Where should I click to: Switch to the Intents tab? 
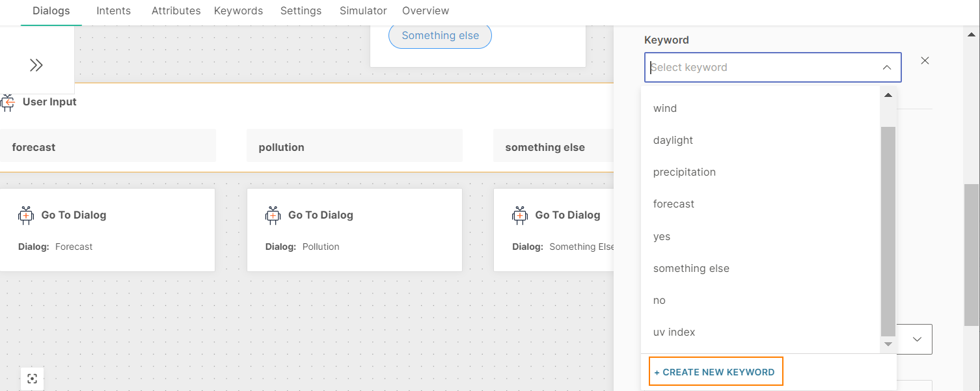(113, 10)
